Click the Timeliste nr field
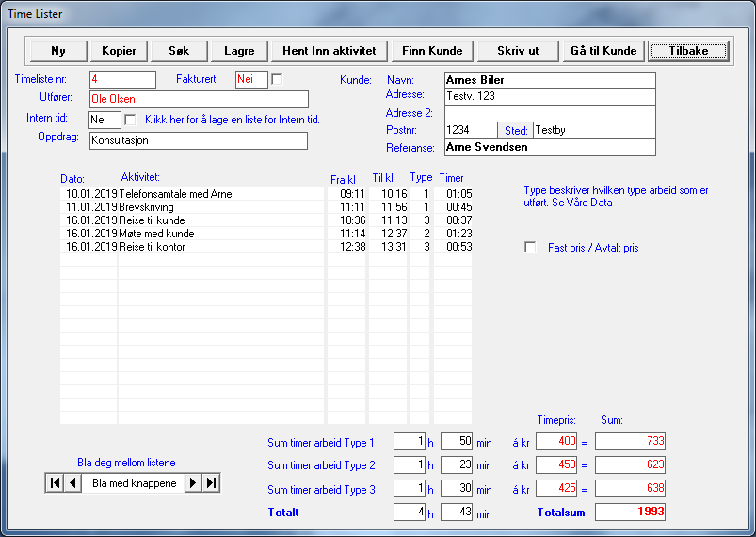Screen dimensions: 756x537 coord(123,80)
